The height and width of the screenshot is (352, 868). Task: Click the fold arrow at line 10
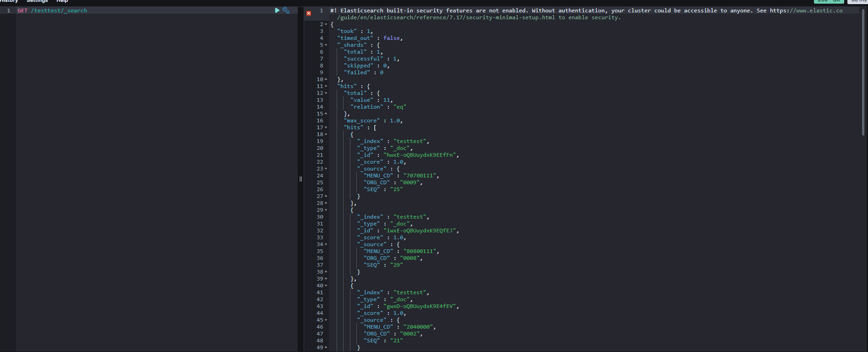click(x=326, y=79)
